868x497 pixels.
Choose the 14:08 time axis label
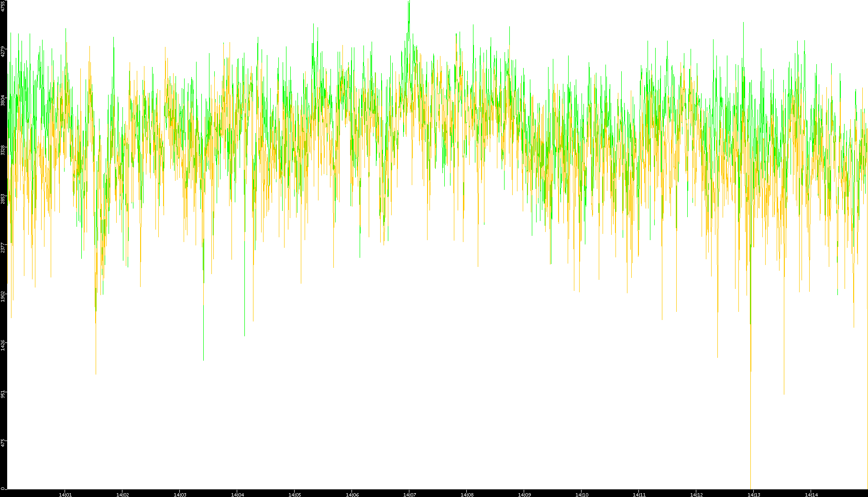point(467,495)
